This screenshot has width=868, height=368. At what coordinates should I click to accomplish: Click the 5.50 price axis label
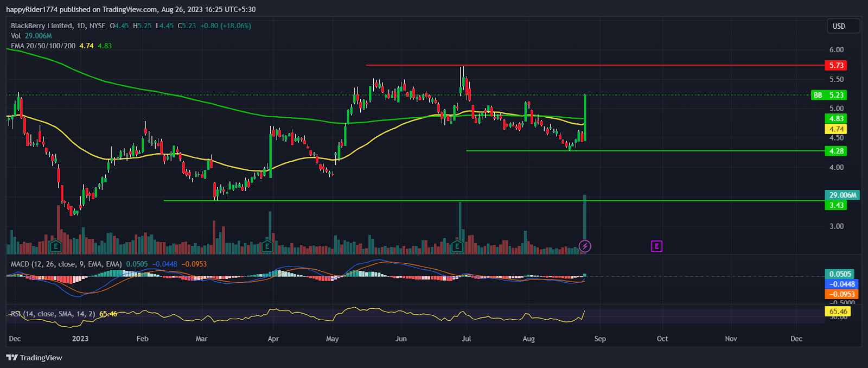coord(836,79)
